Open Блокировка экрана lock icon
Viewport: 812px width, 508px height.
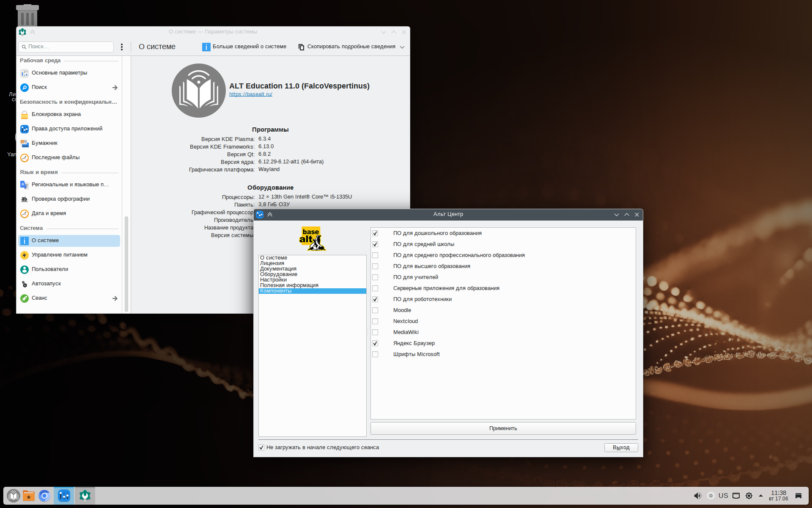[25, 115]
